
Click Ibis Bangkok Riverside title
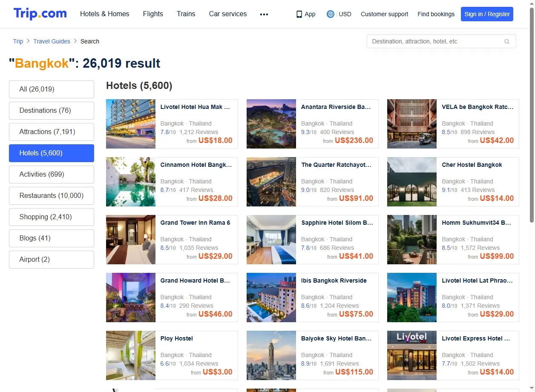[x=334, y=280]
